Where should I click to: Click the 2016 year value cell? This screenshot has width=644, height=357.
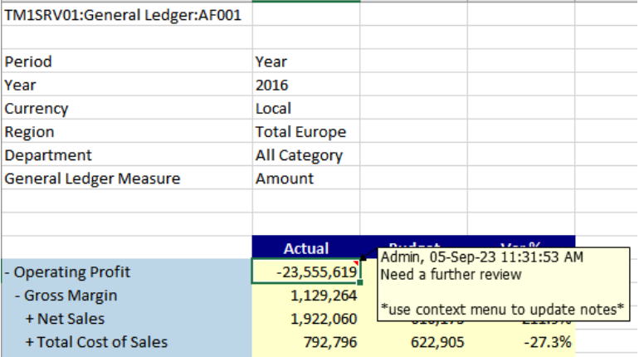coord(306,85)
